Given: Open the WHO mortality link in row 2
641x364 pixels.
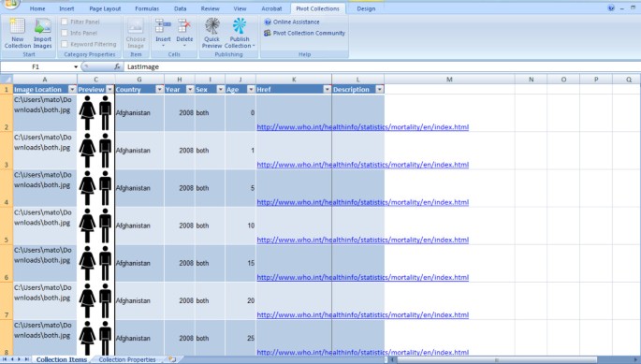Looking at the screenshot, I should click(362, 126).
